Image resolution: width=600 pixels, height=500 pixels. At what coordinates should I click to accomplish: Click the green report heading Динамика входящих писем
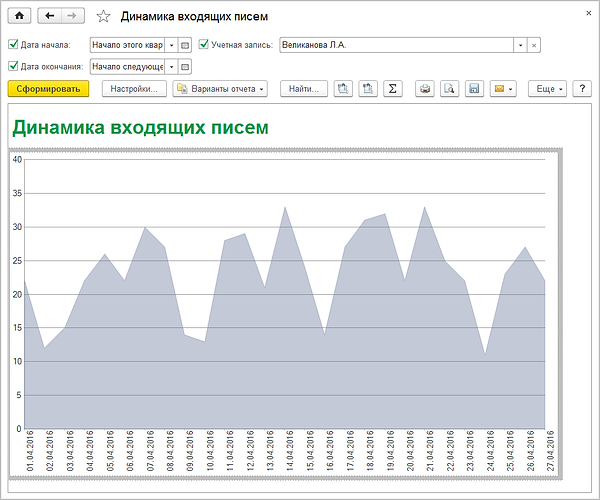tap(140, 127)
